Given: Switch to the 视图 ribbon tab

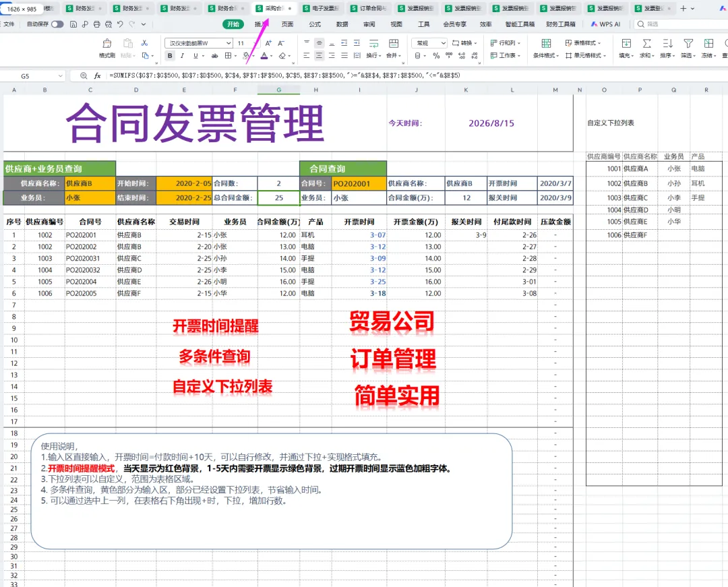Looking at the screenshot, I should point(396,24).
